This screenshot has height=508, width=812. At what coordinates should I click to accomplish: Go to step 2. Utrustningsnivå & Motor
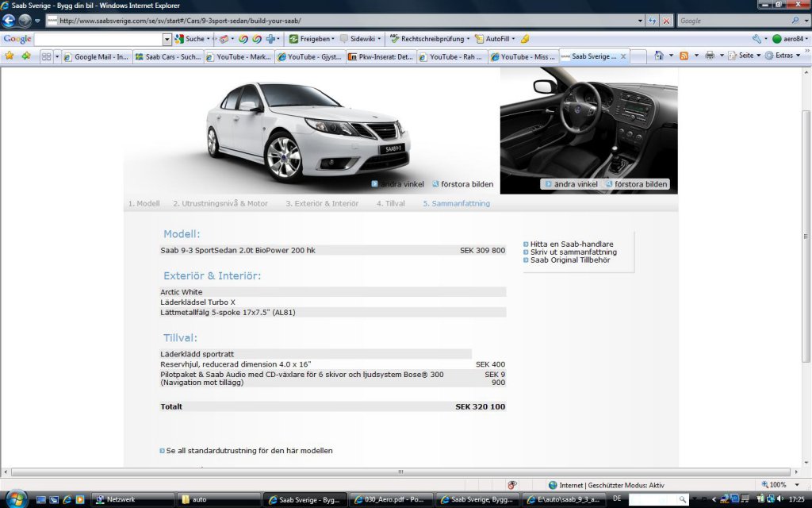pyautogui.click(x=220, y=204)
